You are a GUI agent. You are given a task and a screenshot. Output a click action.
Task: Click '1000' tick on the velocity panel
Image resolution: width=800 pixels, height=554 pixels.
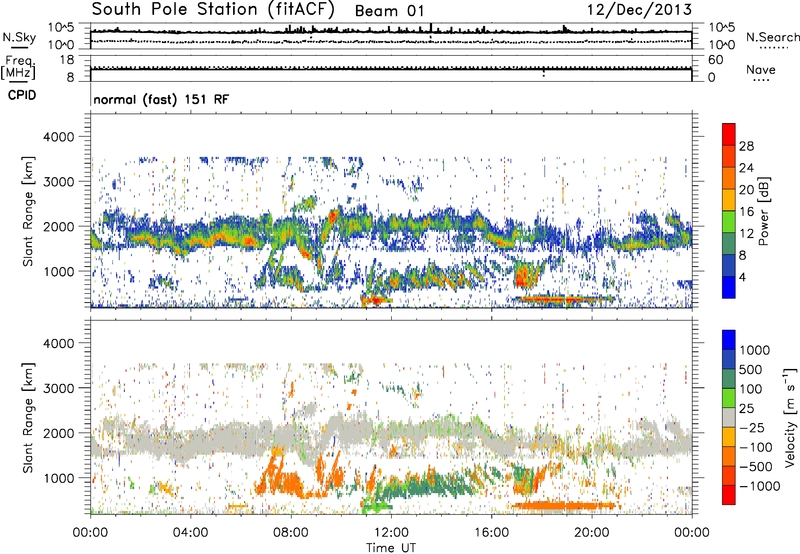[58, 479]
